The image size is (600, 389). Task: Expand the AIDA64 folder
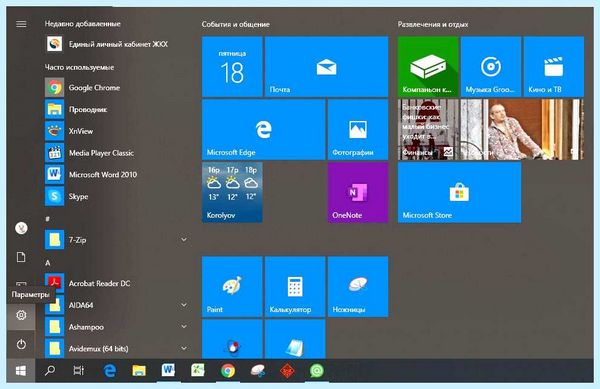pos(184,305)
